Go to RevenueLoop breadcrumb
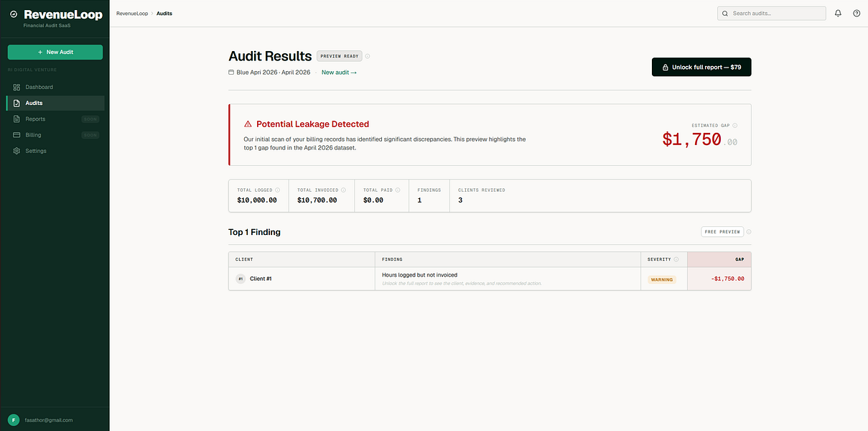 [x=132, y=14]
